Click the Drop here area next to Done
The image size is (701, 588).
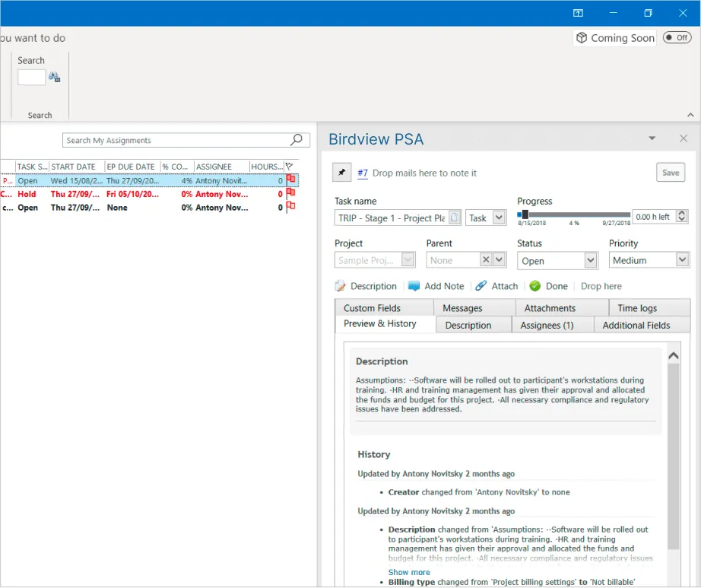tap(601, 286)
